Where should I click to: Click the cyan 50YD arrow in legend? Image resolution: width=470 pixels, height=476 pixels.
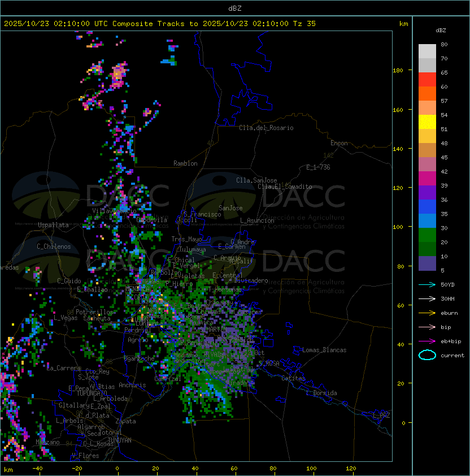click(427, 284)
